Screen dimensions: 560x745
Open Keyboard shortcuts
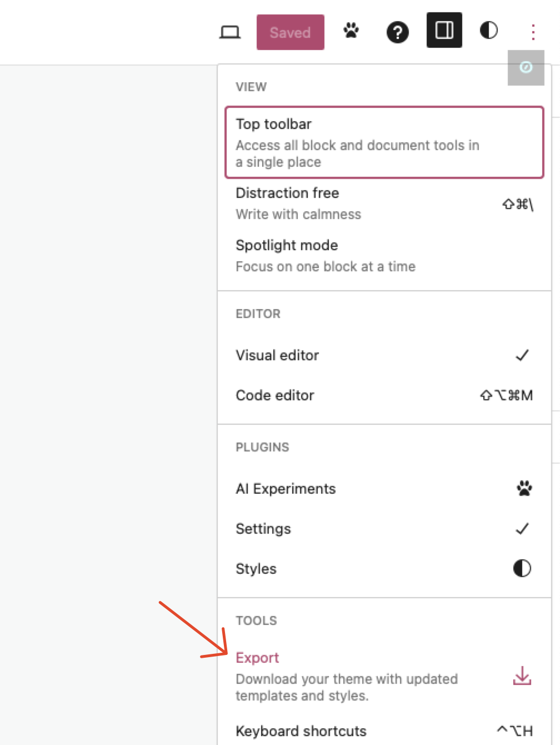(384, 731)
